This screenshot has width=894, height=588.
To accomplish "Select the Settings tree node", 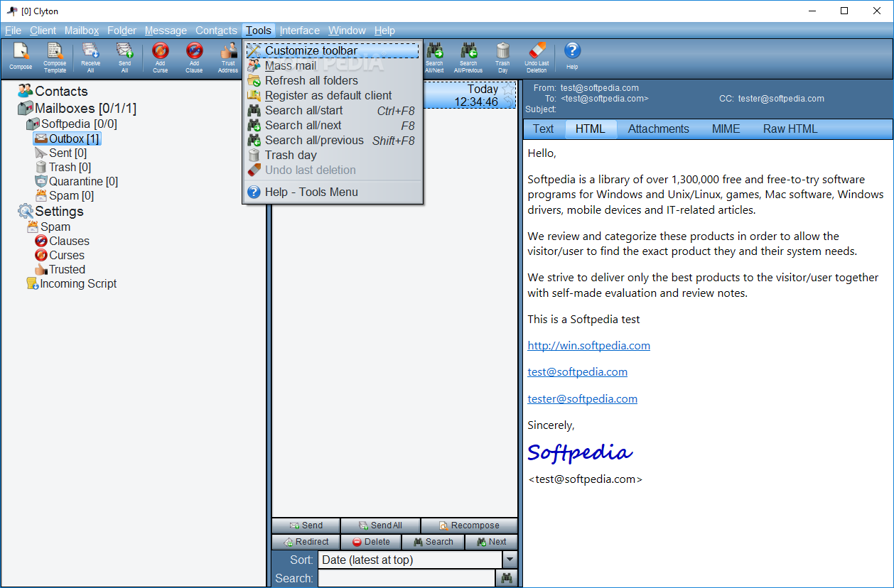I will [x=50, y=212].
